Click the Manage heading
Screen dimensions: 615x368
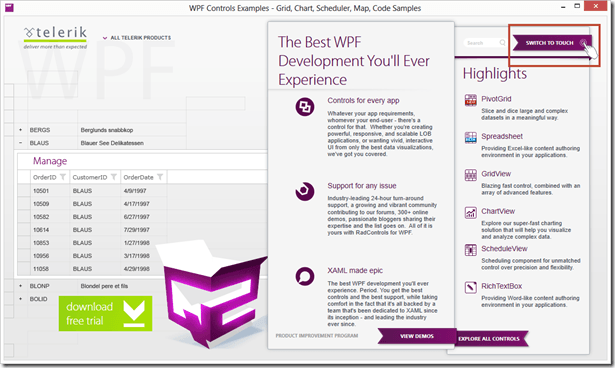50,161
